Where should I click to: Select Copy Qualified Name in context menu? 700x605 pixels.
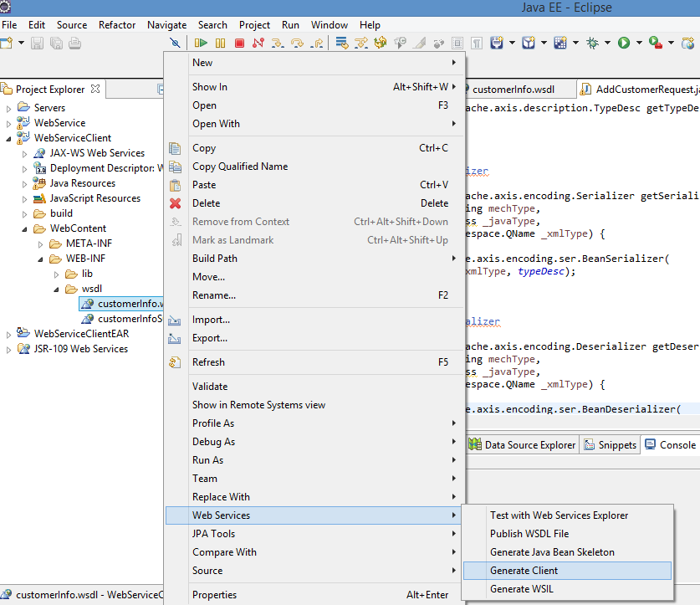coord(314,167)
